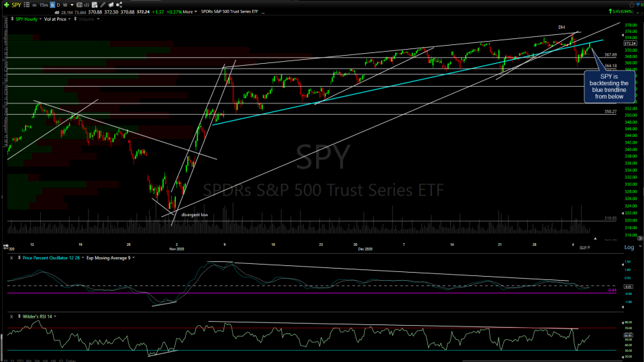Open the chart type candlestick icon

click(79, 5)
